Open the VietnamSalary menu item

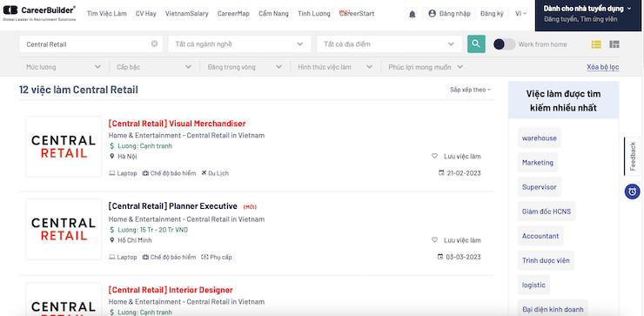(187, 14)
